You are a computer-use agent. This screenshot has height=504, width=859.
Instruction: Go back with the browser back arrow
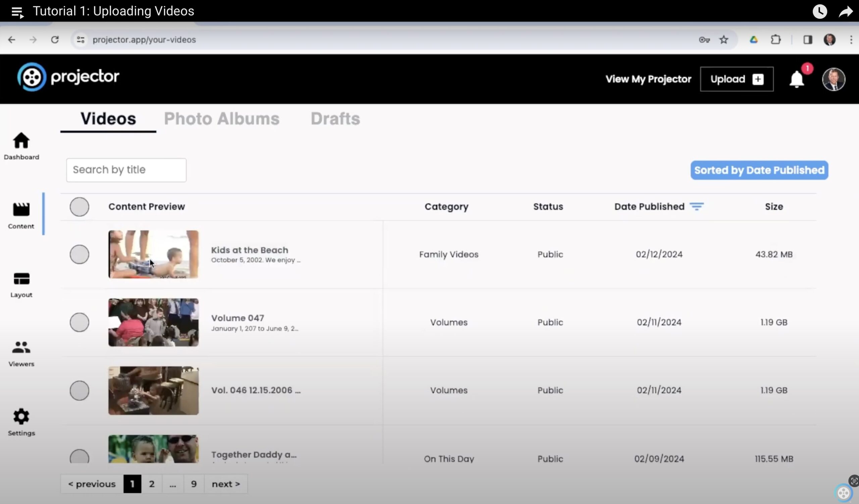12,40
